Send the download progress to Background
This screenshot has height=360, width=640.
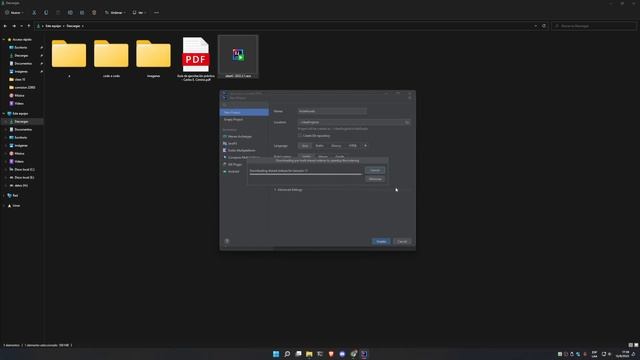pos(375,179)
